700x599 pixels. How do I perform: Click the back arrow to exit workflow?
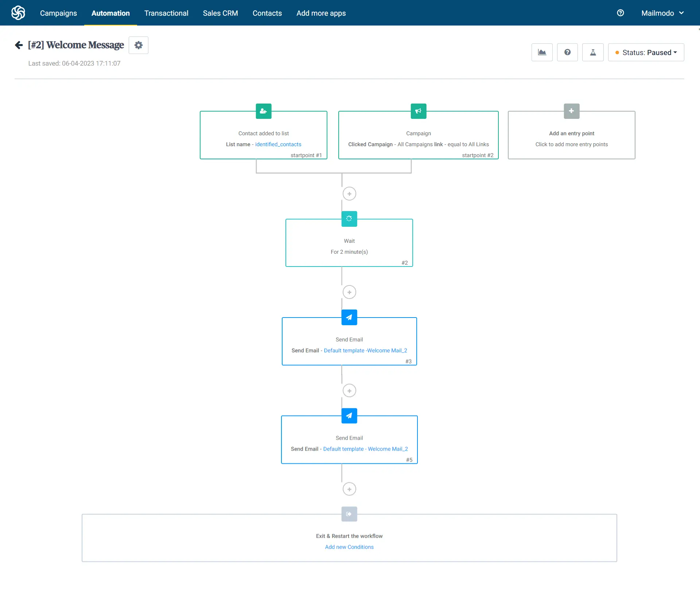coord(19,44)
